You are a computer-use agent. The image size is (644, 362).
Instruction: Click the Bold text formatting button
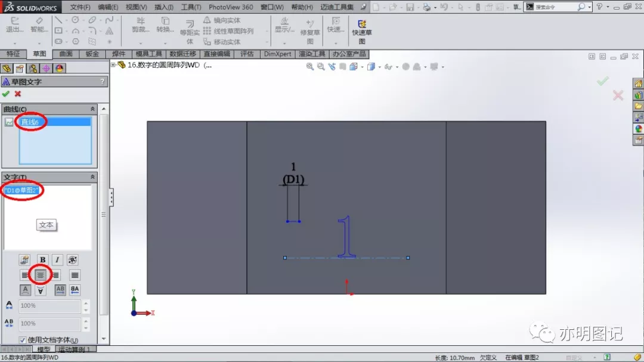(x=42, y=259)
